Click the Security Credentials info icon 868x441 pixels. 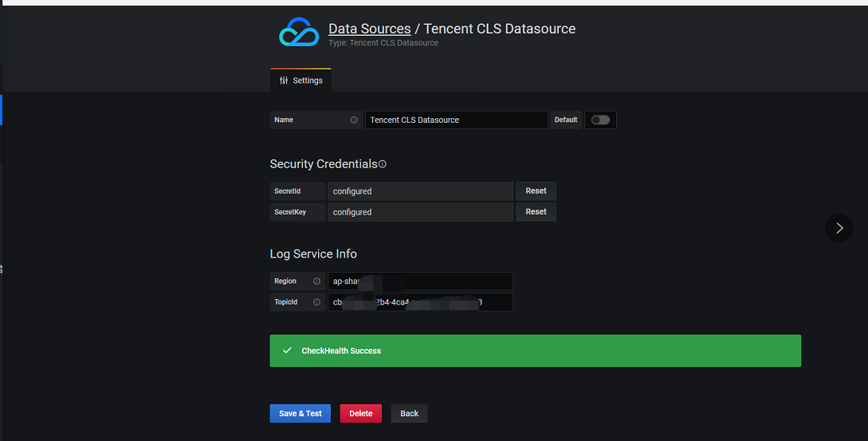tap(383, 164)
